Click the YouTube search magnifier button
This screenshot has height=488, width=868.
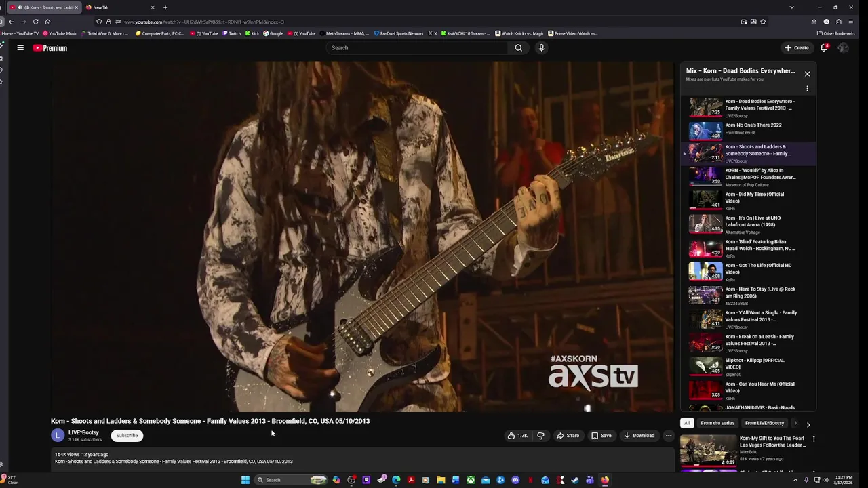click(x=518, y=48)
